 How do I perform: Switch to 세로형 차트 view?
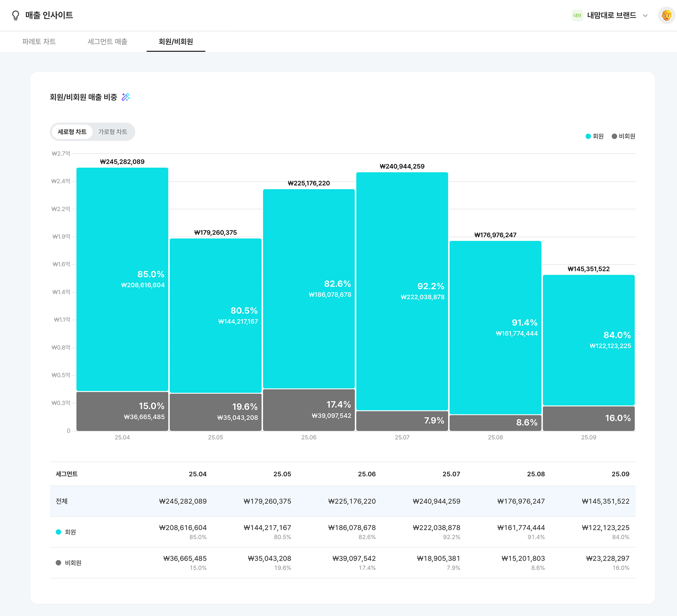72,132
